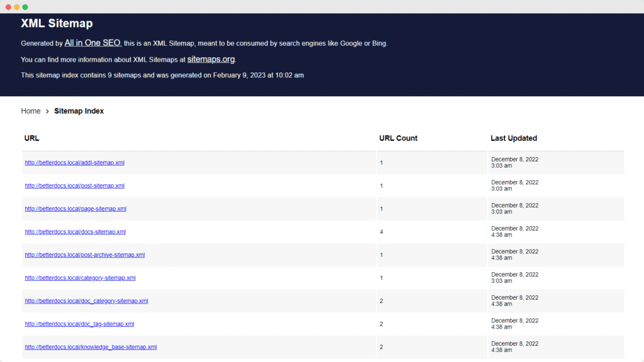Open the category-sitemap.xml link

click(x=80, y=278)
